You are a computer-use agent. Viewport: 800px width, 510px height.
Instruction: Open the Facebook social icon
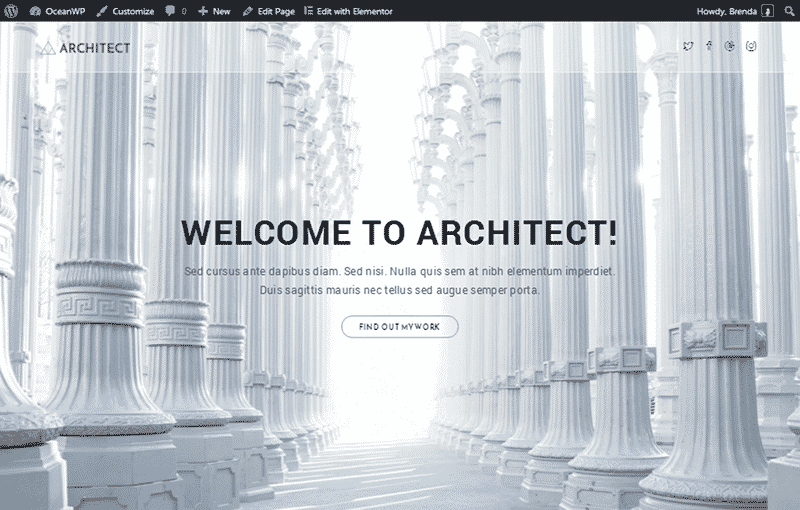709,46
